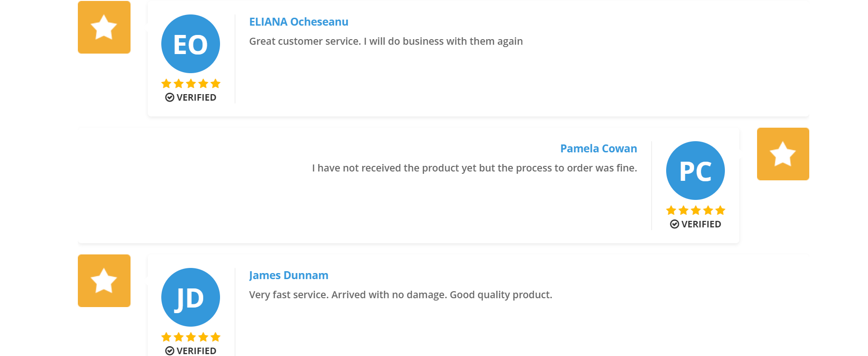Click the VERIFIED label under Pamela's rating
This screenshot has height=356, width=868.
pyautogui.click(x=701, y=224)
